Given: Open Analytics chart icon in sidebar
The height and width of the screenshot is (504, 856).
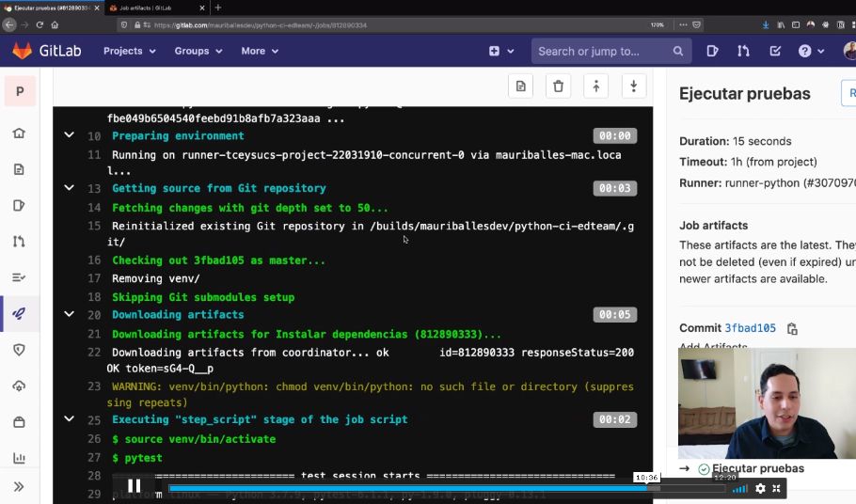Looking at the screenshot, I should [19, 458].
